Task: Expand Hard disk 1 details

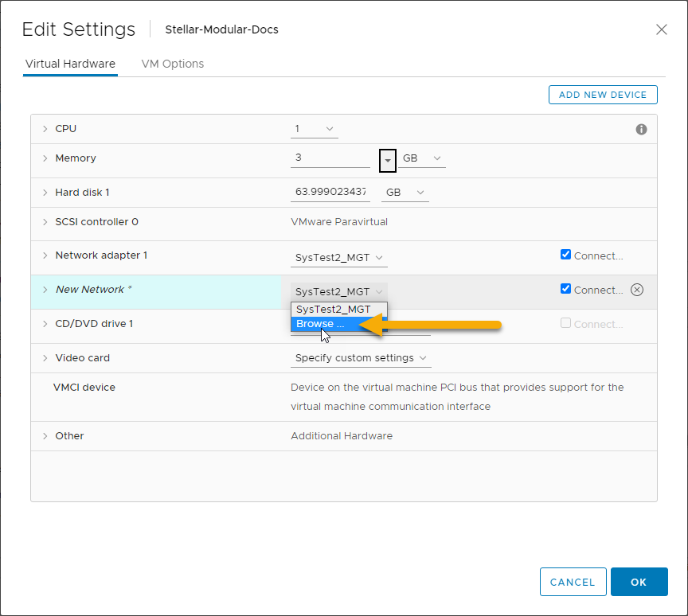Action: point(45,193)
